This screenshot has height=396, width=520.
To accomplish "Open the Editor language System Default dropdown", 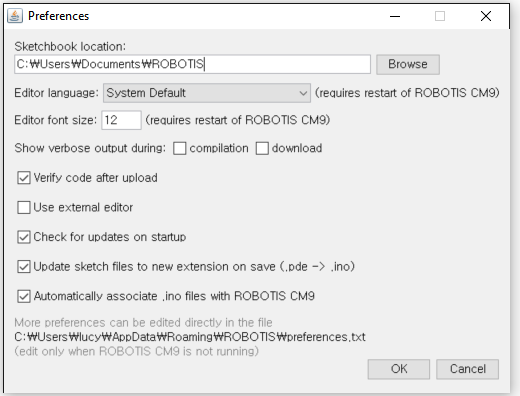I will 207,93.
